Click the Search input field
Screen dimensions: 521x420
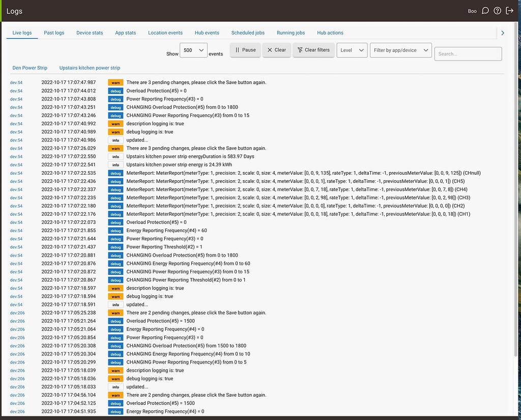(x=468, y=53)
